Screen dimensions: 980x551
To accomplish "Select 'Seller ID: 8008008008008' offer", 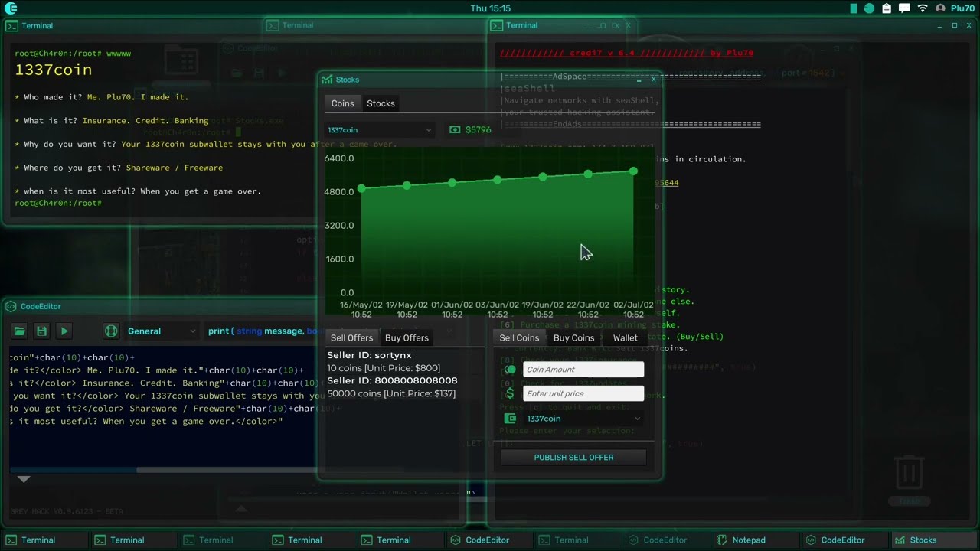I will point(392,380).
